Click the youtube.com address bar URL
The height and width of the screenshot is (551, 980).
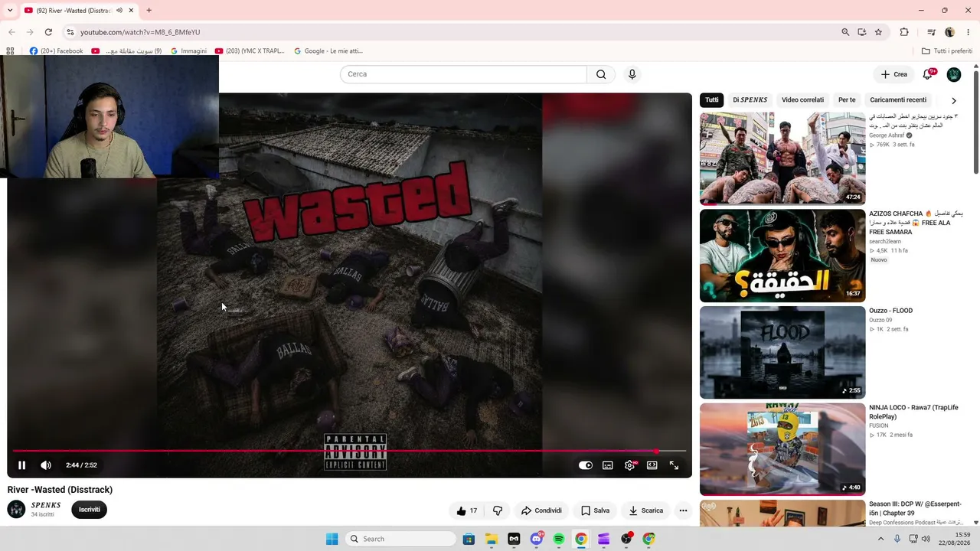coord(140,32)
